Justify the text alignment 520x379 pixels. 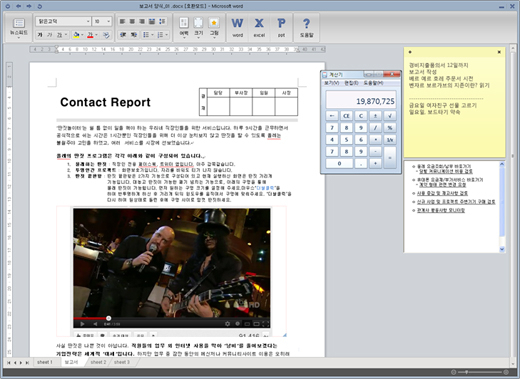(152, 21)
